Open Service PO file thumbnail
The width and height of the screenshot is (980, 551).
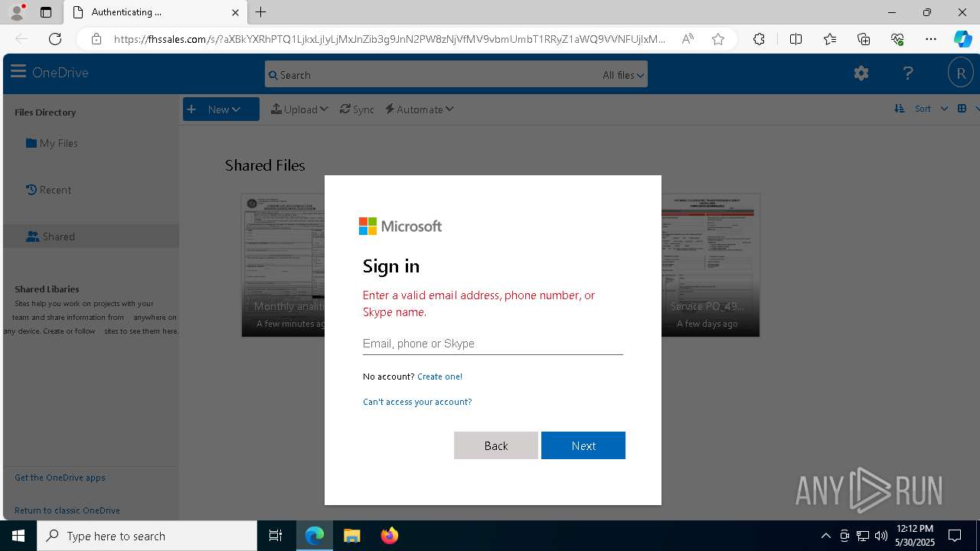coord(710,265)
